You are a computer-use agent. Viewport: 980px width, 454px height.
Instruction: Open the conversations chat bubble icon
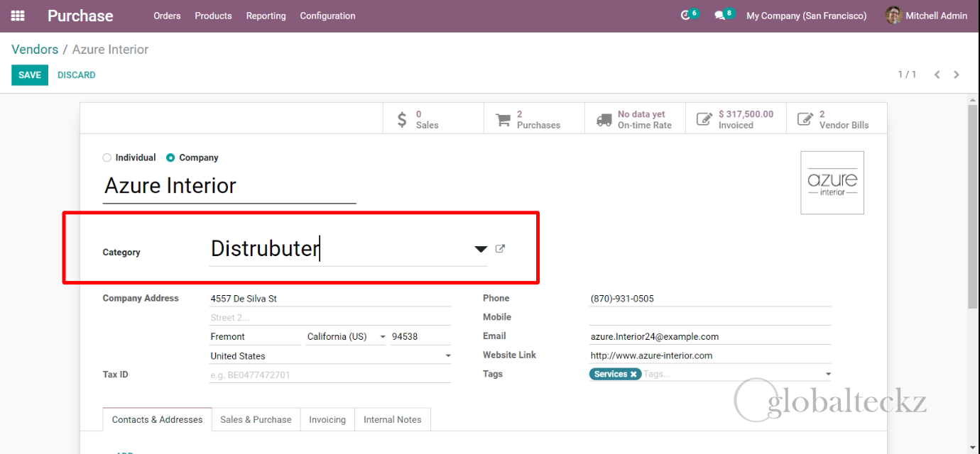click(x=719, y=16)
